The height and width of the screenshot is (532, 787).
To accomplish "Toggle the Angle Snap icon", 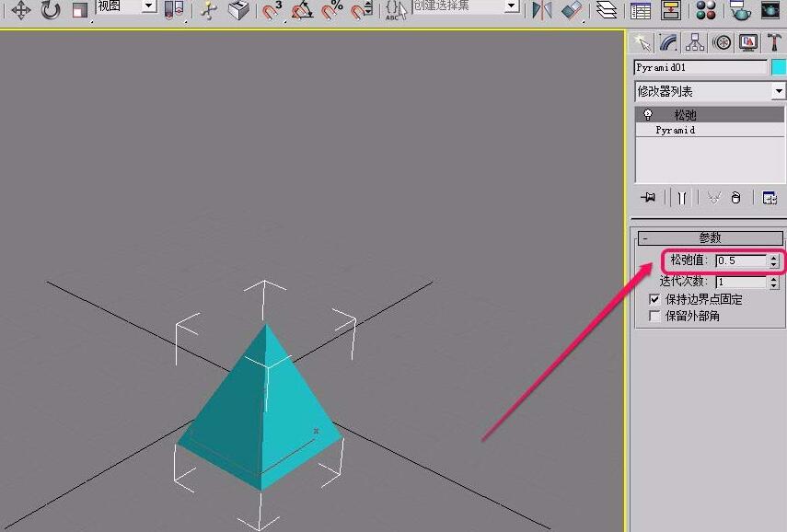I will pos(302,9).
